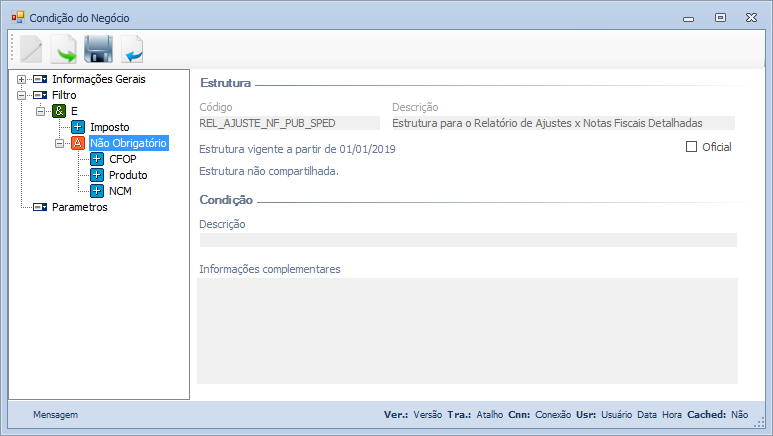
Task: Click 'Cached:' in the status bar
Action: point(706,415)
